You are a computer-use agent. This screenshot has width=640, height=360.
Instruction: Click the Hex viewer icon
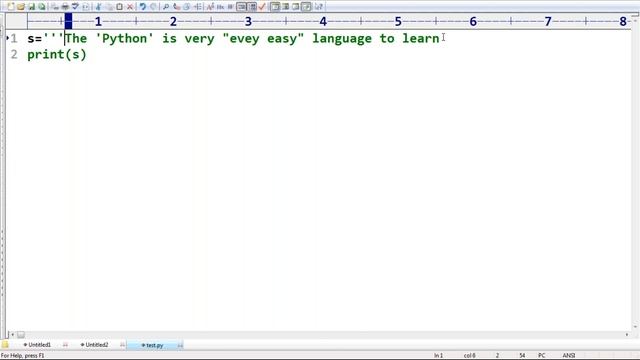[220, 7]
